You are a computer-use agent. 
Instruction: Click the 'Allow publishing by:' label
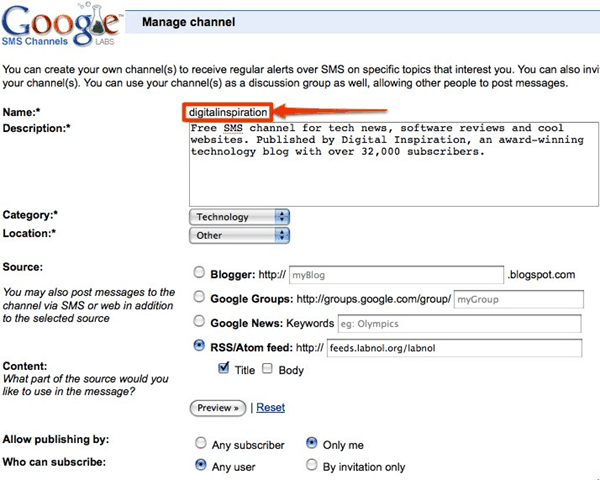pos(56,439)
